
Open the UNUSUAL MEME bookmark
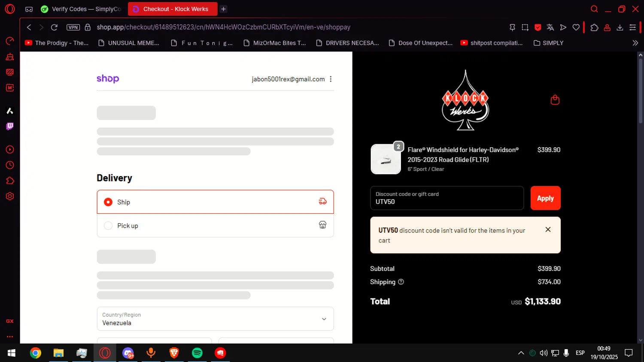(129, 43)
